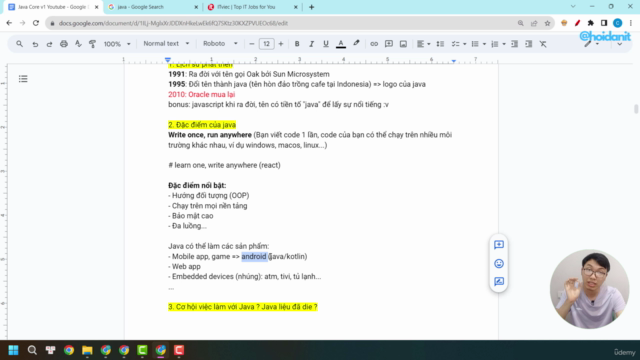Decrease the paragraph indent
The image size is (640, 360).
(x=514, y=44)
